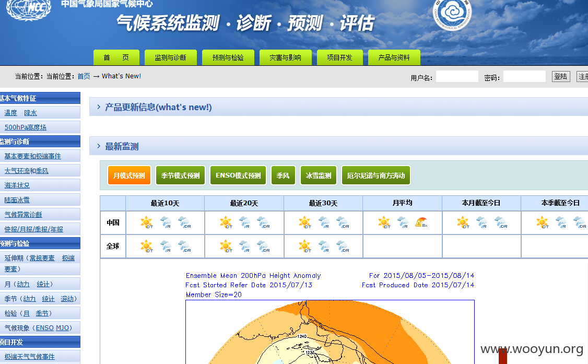
Task: Open 快报/月报/季报/年报 link
Action: coord(34,229)
